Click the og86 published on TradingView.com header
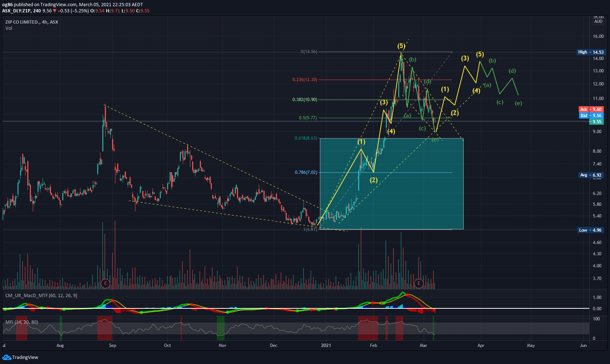Image resolution: width=610 pixels, height=364 pixels. coord(72,5)
